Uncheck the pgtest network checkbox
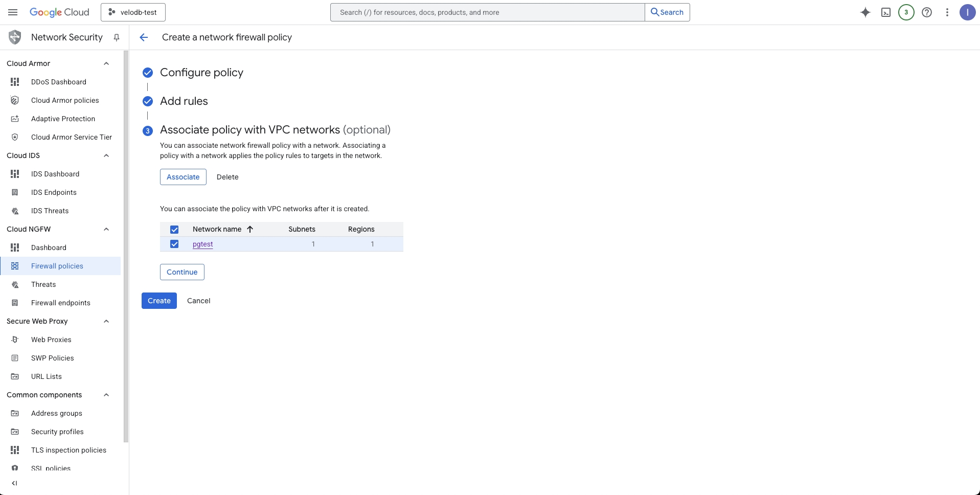This screenshot has width=980, height=495. pos(174,244)
